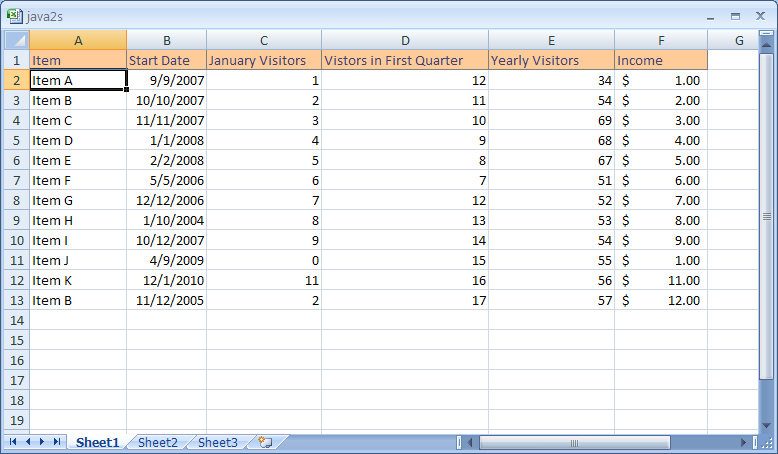Select the date cell 11/11/2007
This screenshot has height=454, width=778.
pos(167,120)
